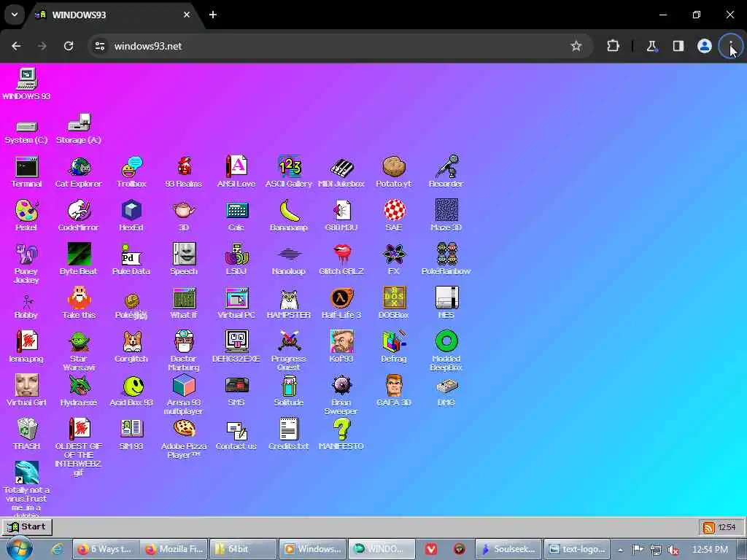Toggle the Chrome side panel
The image size is (747, 560).
click(x=678, y=46)
